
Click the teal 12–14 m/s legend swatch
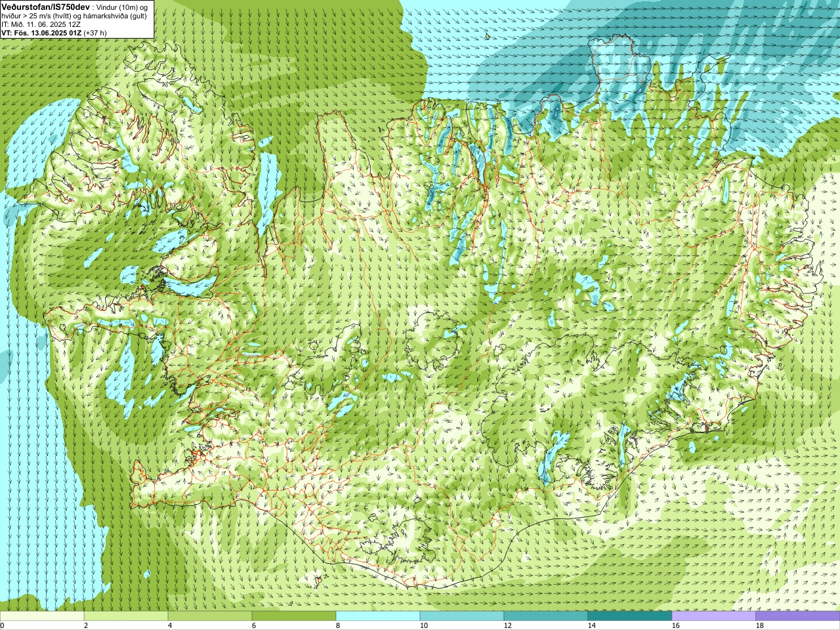(x=546, y=616)
